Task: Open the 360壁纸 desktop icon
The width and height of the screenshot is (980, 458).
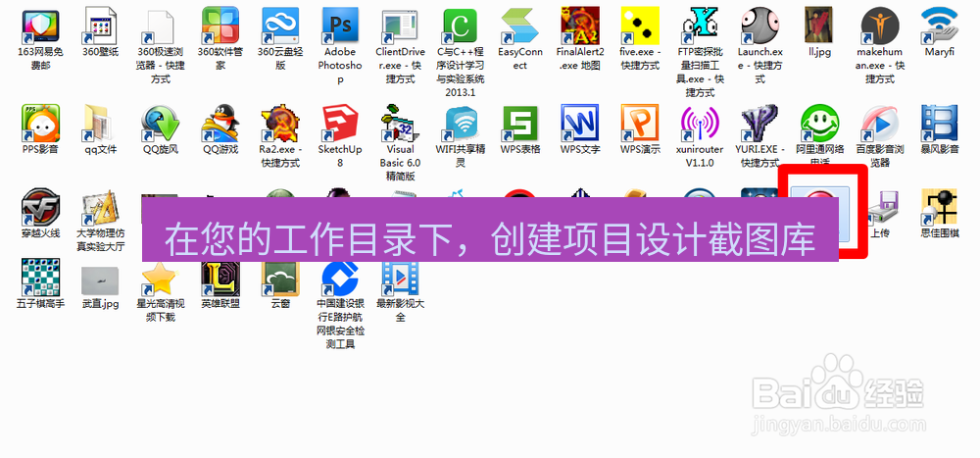Action: point(101,25)
